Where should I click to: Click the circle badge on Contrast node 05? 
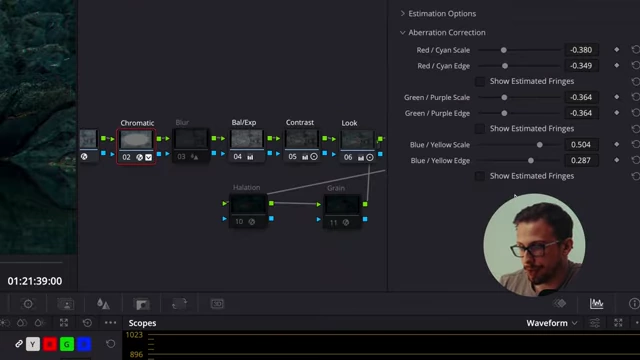314,157
